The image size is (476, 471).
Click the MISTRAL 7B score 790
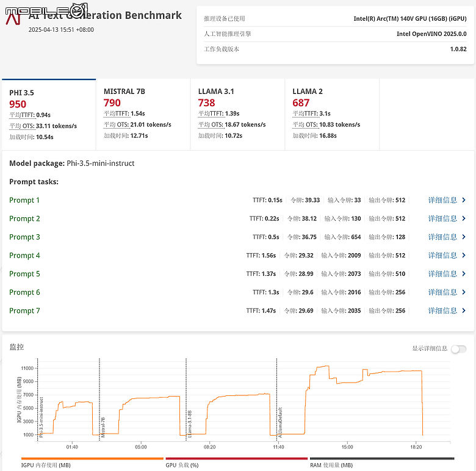point(112,103)
